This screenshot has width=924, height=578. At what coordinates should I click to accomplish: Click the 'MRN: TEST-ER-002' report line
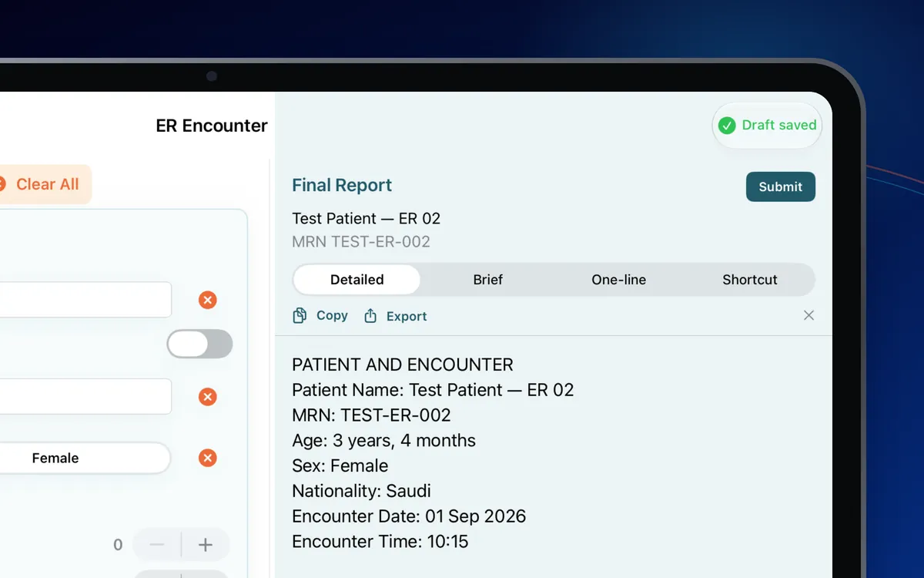click(x=371, y=415)
